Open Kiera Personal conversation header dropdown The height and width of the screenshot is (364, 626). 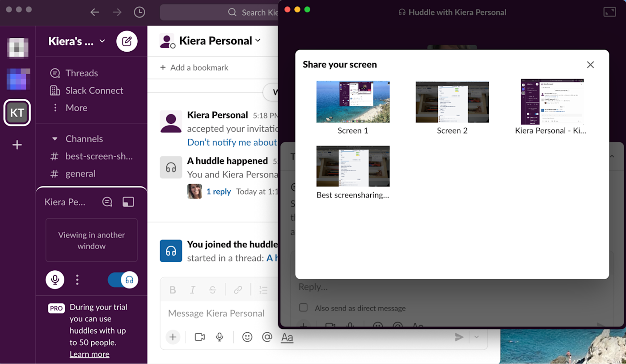pyautogui.click(x=220, y=41)
